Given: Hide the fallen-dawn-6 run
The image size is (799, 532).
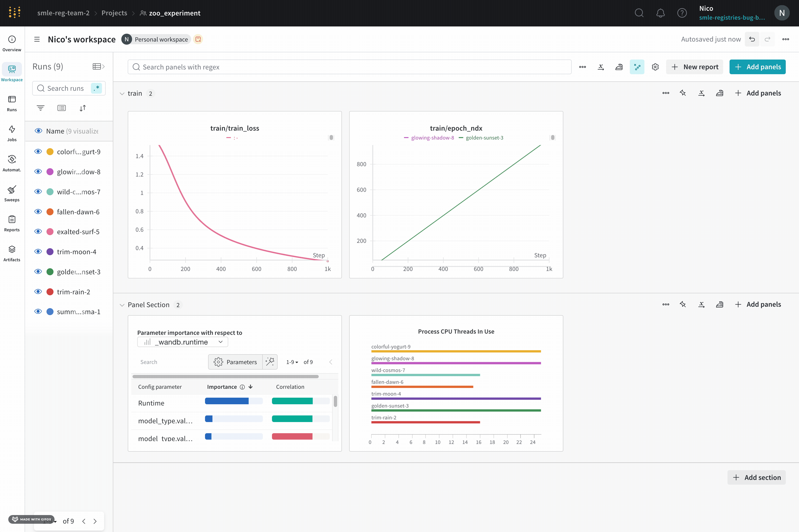Looking at the screenshot, I should pyautogui.click(x=38, y=211).
